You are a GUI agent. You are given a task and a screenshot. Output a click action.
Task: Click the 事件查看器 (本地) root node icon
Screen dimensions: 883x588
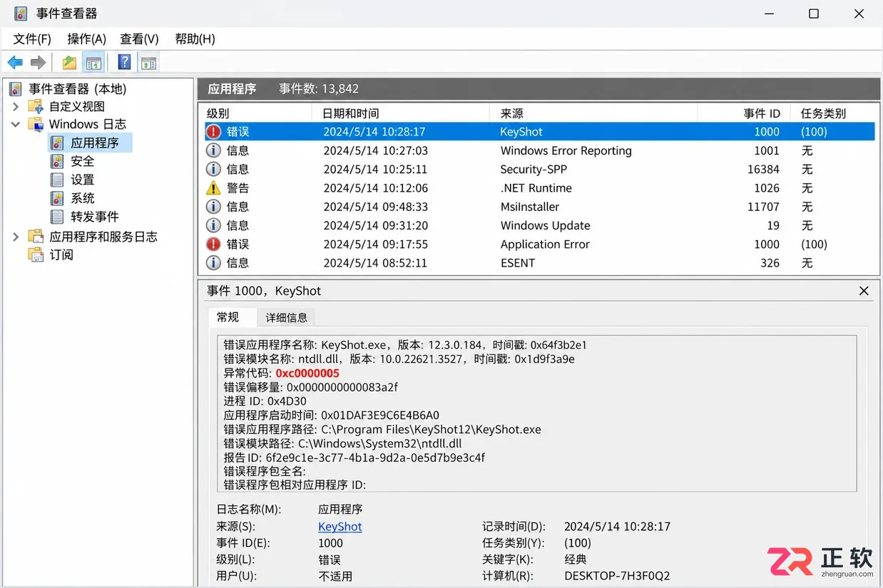tap(16, 89)
